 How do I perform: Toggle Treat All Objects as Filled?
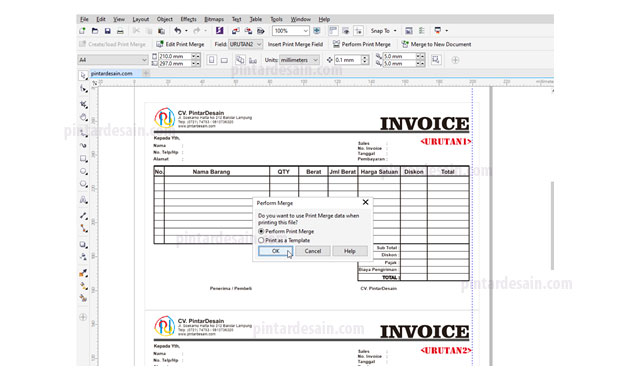point(436,60)
